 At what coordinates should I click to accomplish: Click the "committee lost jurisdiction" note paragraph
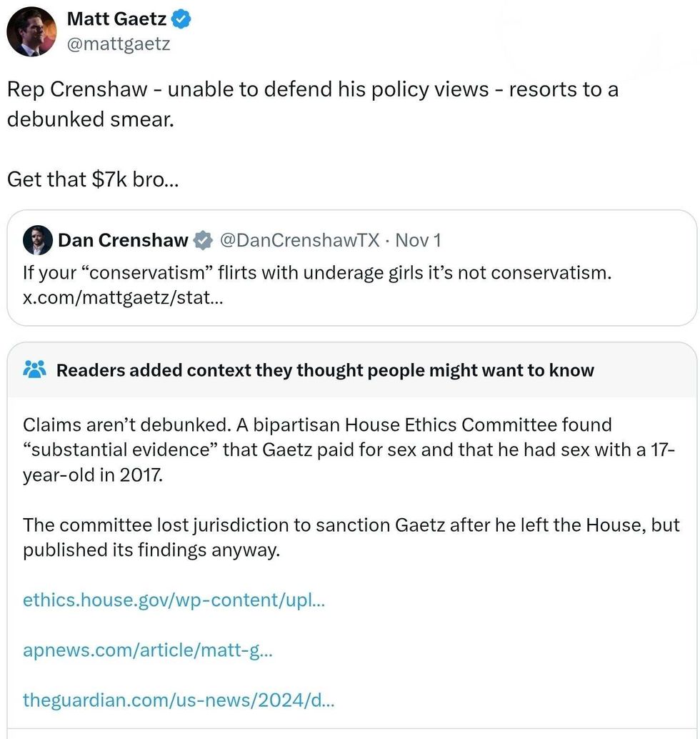(351, 537)
